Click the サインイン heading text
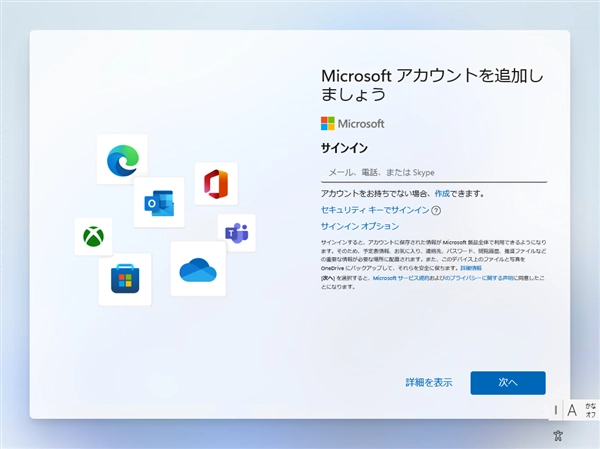 coord(344,148)
